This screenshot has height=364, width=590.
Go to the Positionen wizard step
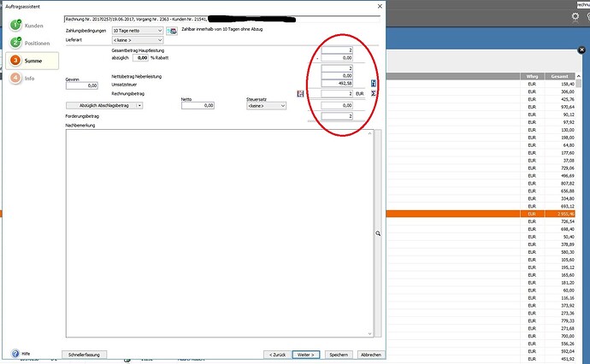[x=30, y=43]
